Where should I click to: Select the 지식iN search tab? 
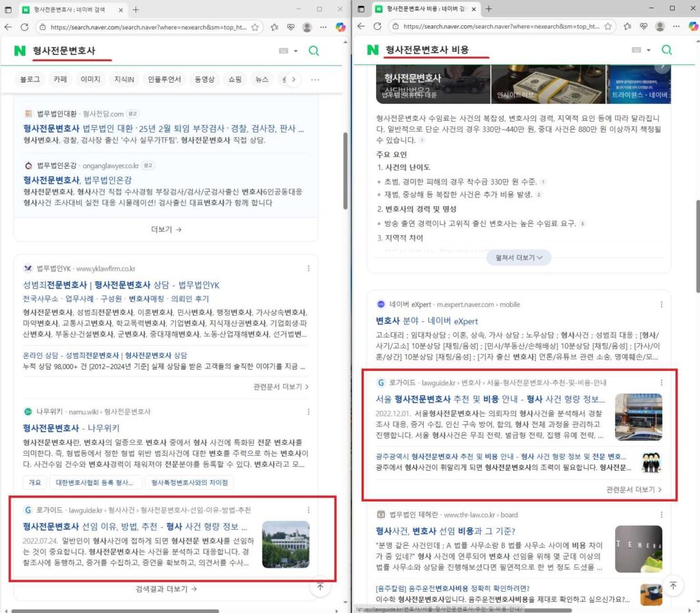click(x=124, y=79)
